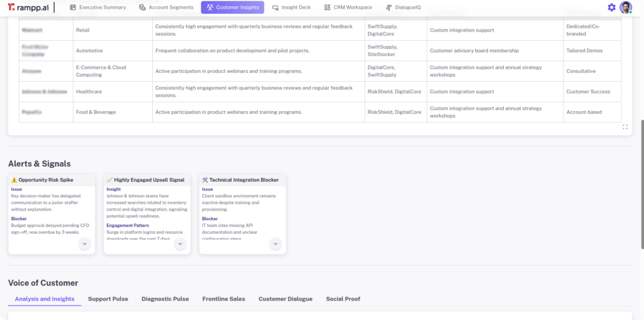
Task: Open the Customer Dialogue tab
Action: click(285, 299)
